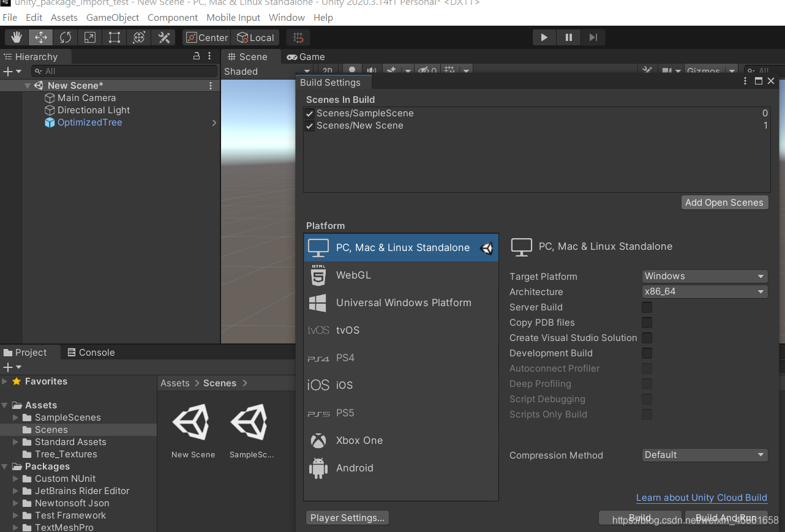Image resolution: width=785 pixels, height=532 pixels.
Task: Select the iOS platform
Action: coord(401,385)
